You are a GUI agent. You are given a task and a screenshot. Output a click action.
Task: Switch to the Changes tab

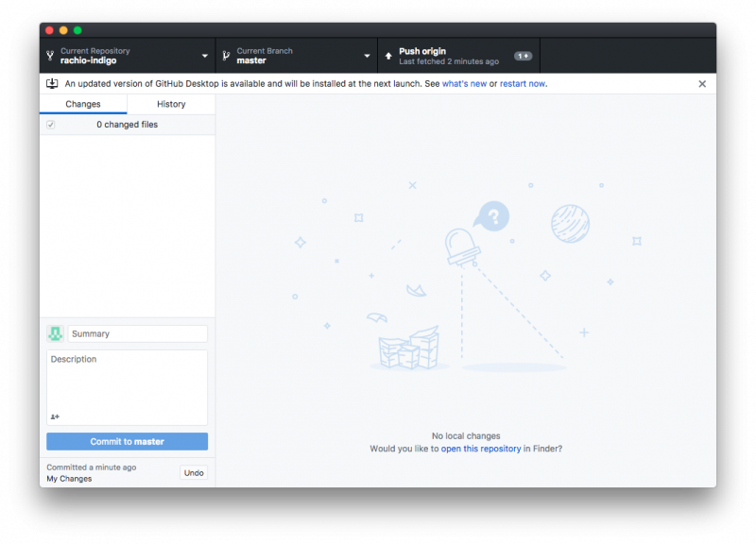pyautogui.click(x=83, y=104)
